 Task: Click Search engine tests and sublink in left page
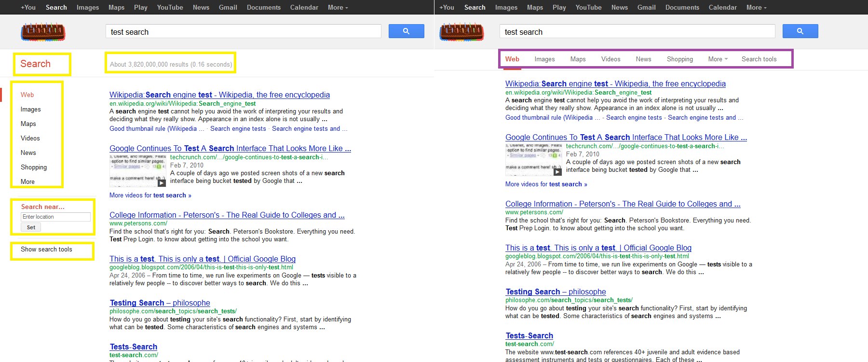click(x=309, y=128)
